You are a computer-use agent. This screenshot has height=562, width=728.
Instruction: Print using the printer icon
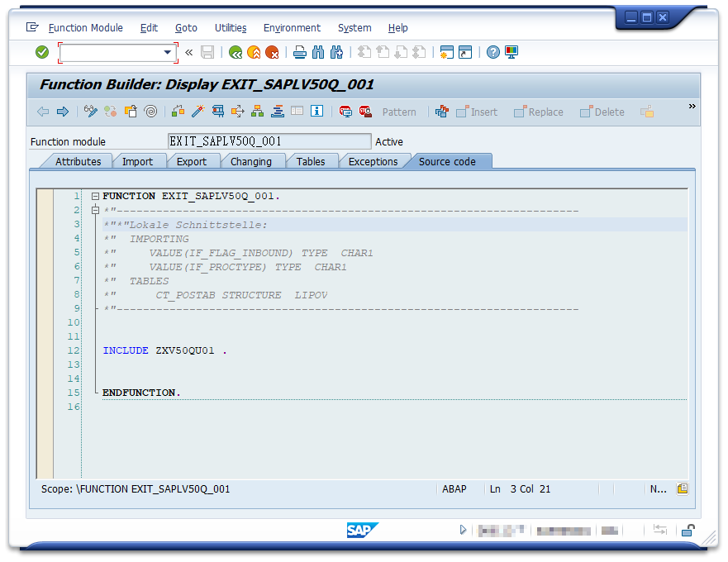300,52
